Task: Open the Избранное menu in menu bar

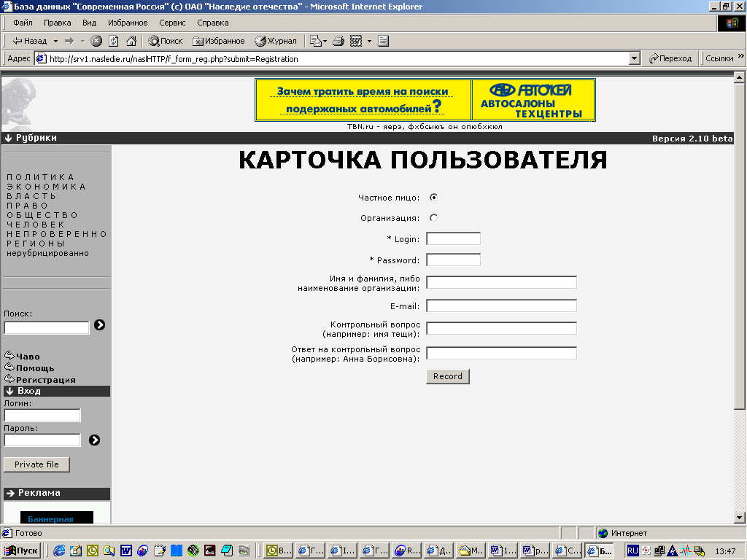Action: (128, 23)
